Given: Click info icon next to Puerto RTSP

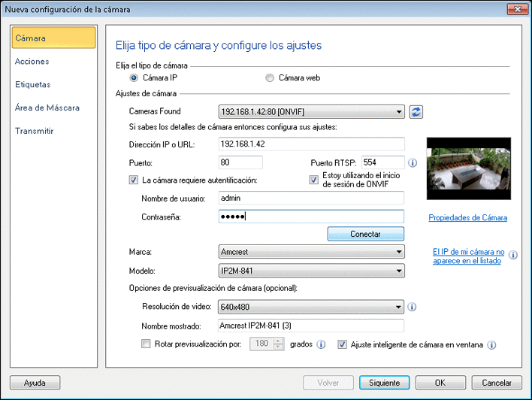Looking at the screenshot, I should coord(413,162).
